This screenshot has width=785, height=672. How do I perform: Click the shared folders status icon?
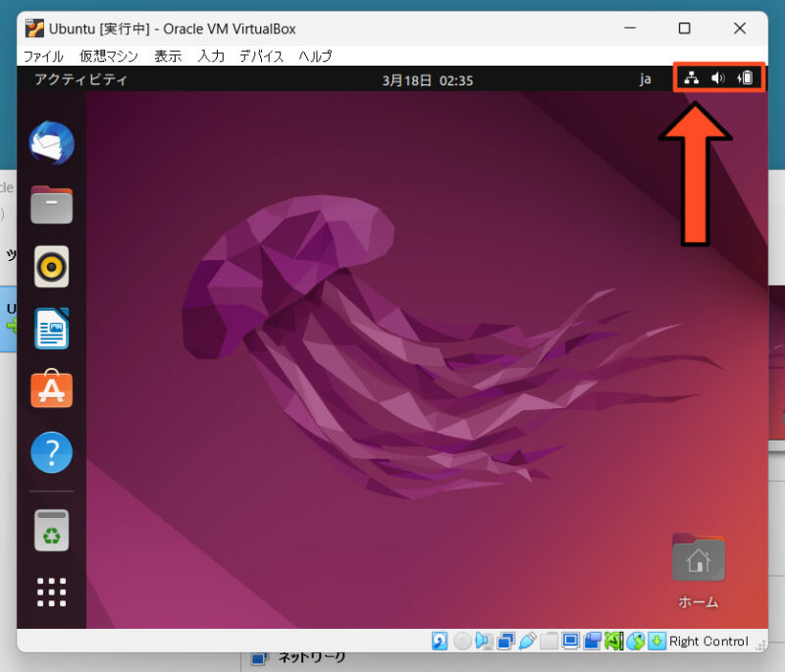tap(549, 641)
